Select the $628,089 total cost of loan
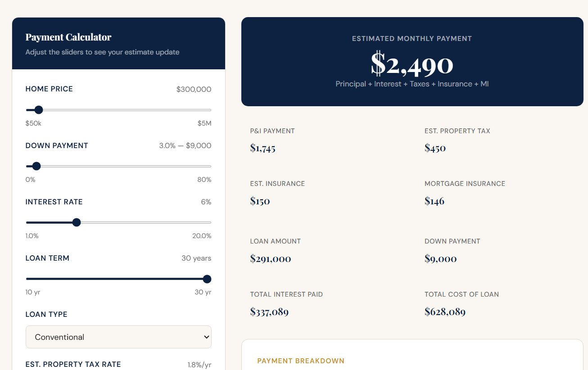The height and width of the screenshot is (370, 588). (445, 311)
